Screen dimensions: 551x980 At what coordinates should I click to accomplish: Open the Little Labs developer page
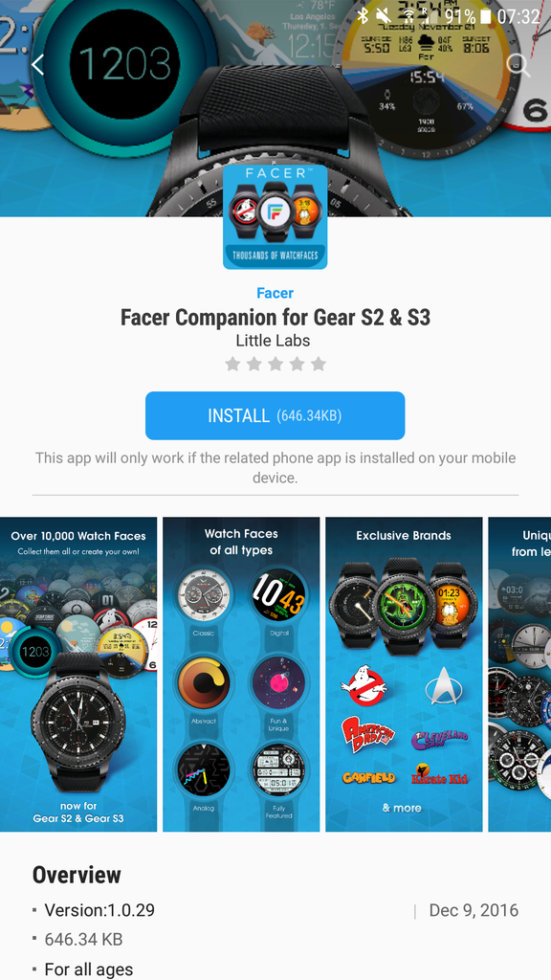[273, 341]
